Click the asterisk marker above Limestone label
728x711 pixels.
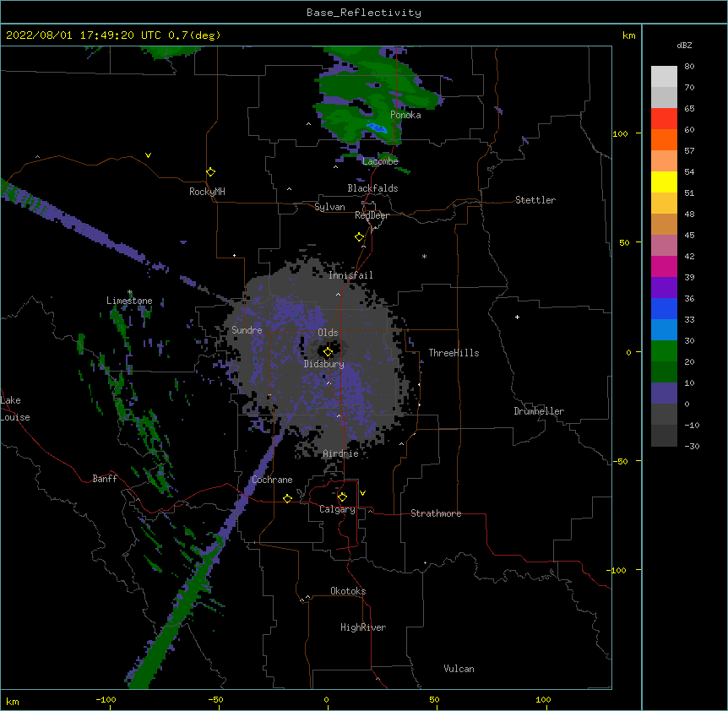(130, 292)
